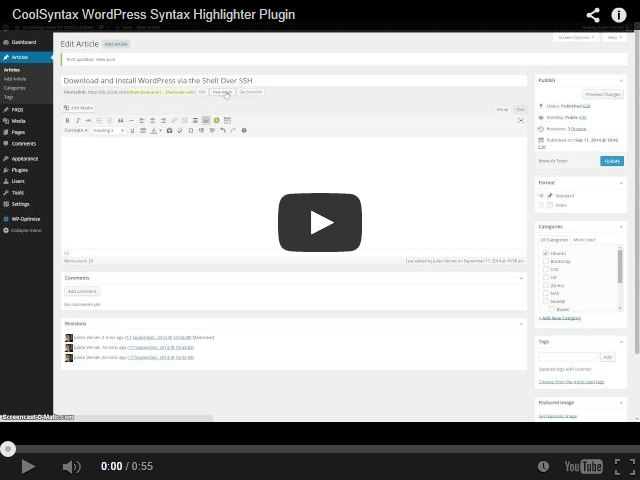Tick the Bootstrap category checkbox

click(546, 261)
